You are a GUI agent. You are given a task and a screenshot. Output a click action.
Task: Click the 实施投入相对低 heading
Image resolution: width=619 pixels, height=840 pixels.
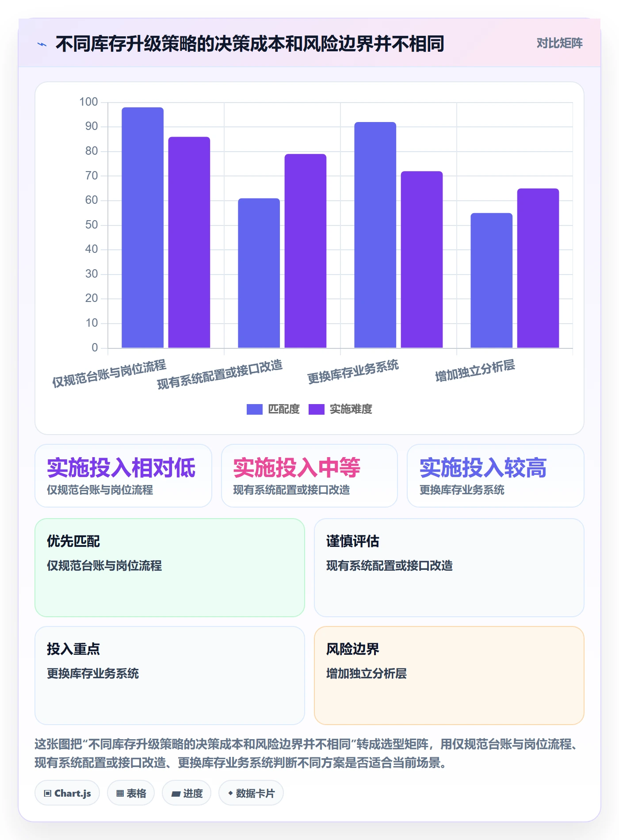121,468
